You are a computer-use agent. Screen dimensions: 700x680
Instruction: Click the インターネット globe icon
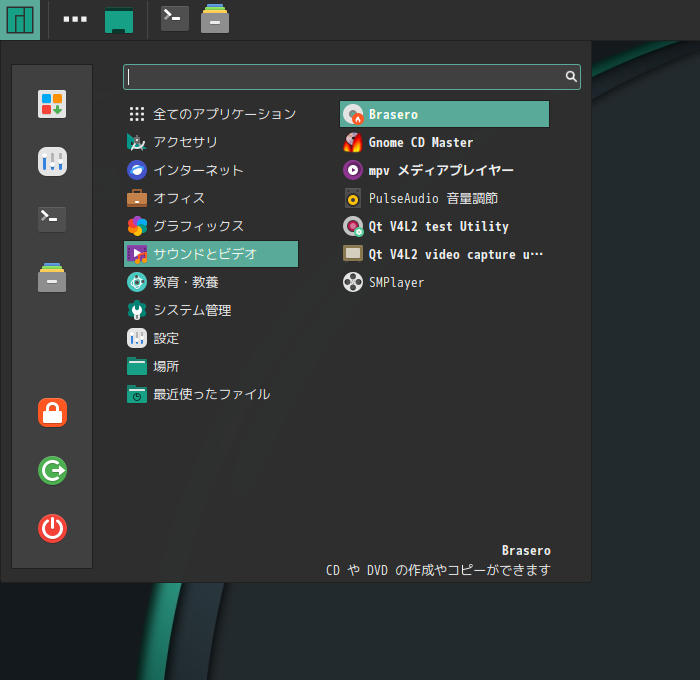[137, 170]
